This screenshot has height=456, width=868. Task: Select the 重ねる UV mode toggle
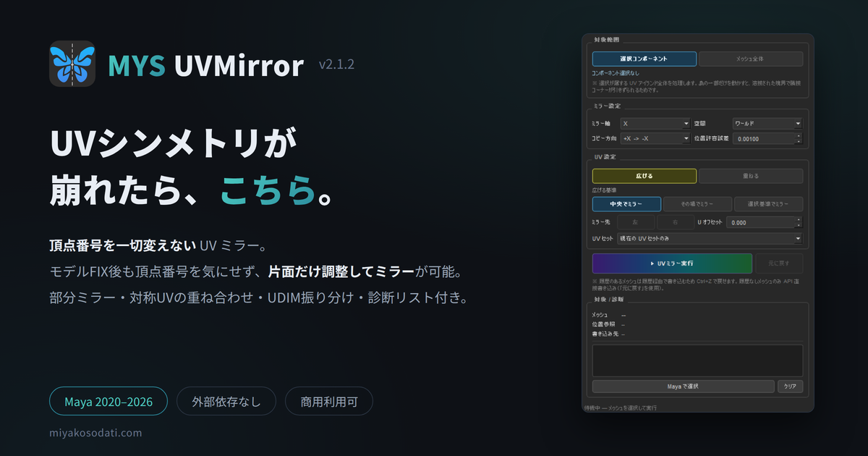[x=751, y=176]
